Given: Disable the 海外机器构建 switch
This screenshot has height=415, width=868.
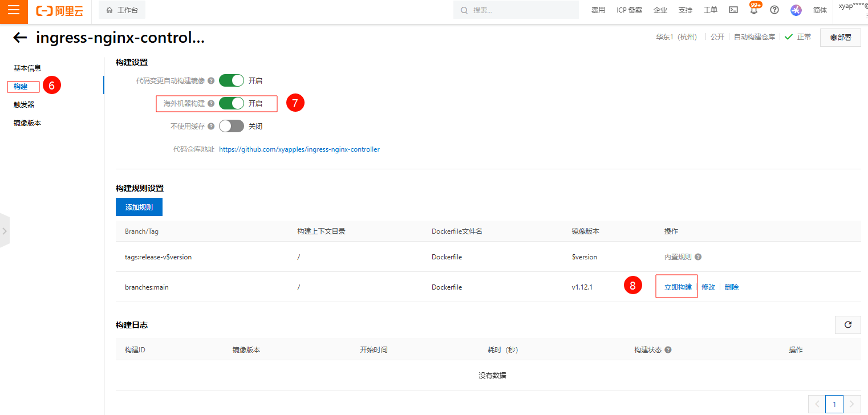Looking at the screenshot, I should [231, 103].
